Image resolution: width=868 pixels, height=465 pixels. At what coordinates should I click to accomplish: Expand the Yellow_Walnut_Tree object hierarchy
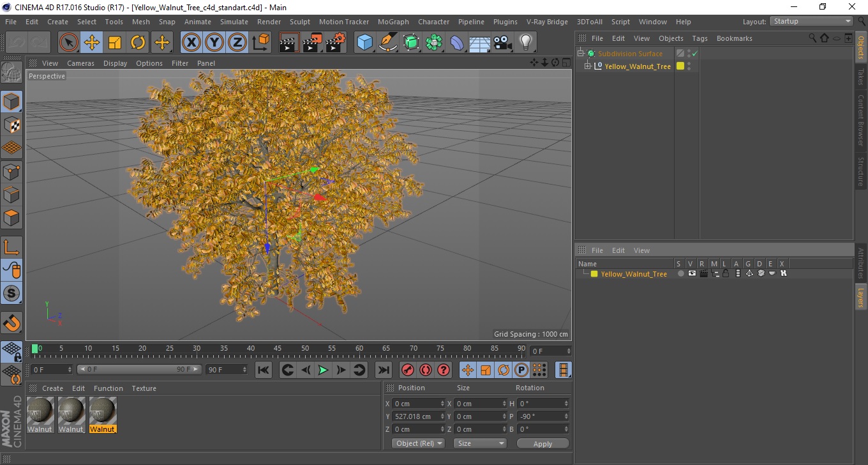[588, 66]
